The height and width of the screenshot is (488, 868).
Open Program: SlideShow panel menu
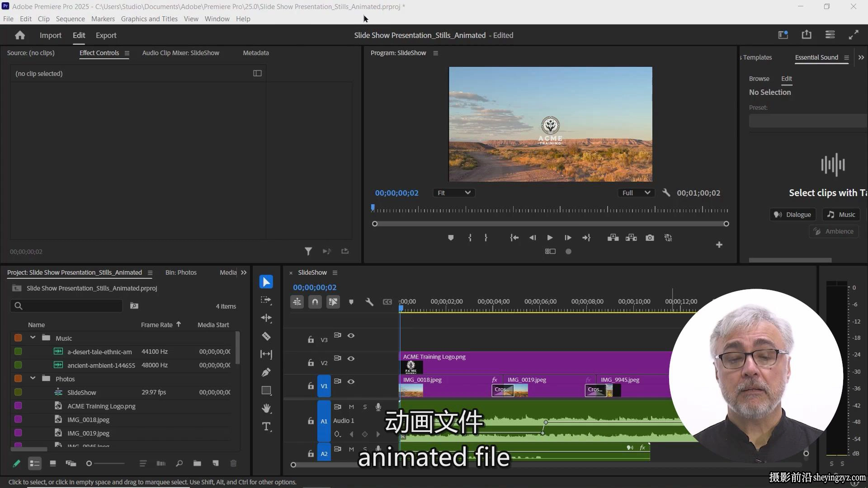435,53
